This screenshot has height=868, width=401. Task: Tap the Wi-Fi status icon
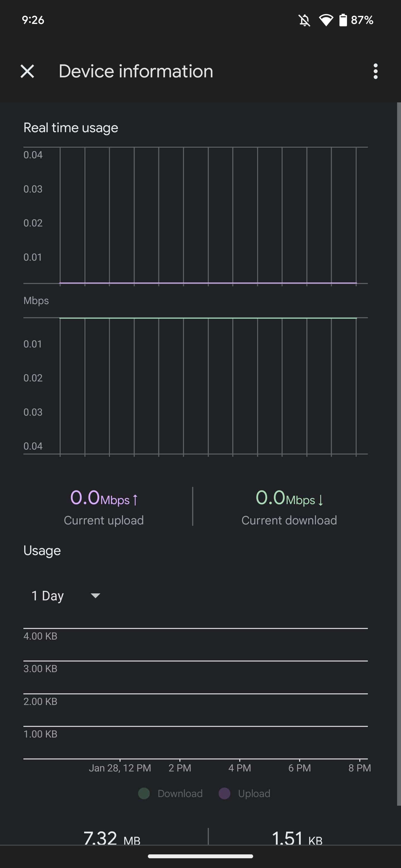pos(326,20)
